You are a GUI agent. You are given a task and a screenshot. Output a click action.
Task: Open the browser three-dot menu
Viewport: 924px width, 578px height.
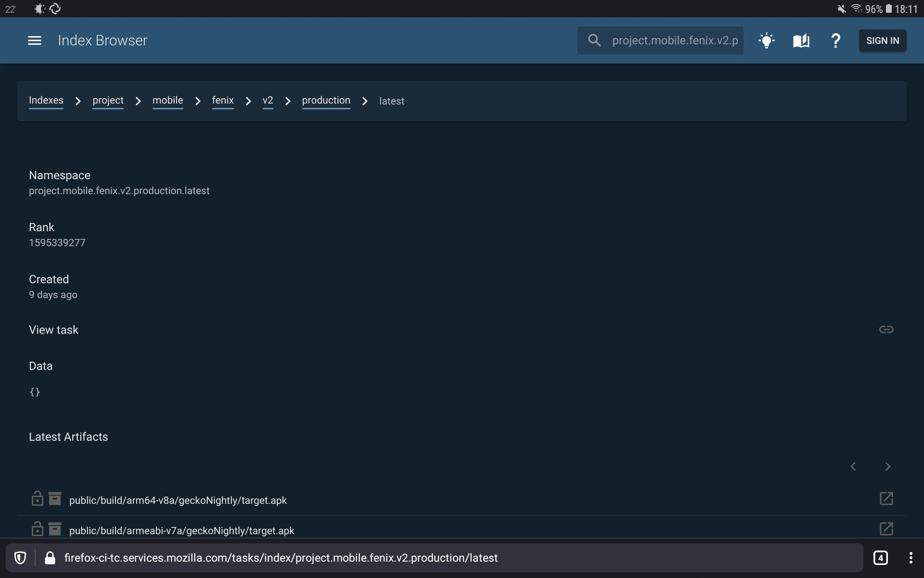911,558
